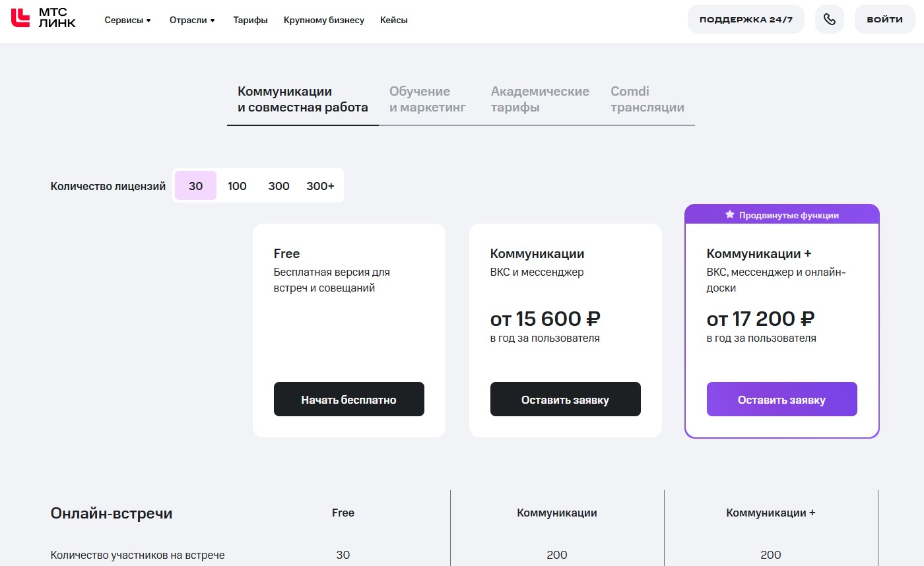The height and width of the screenshot is (566, 924).
Task: Click the phone call icon
Action: pyautogui.click(x=829, y=20)
